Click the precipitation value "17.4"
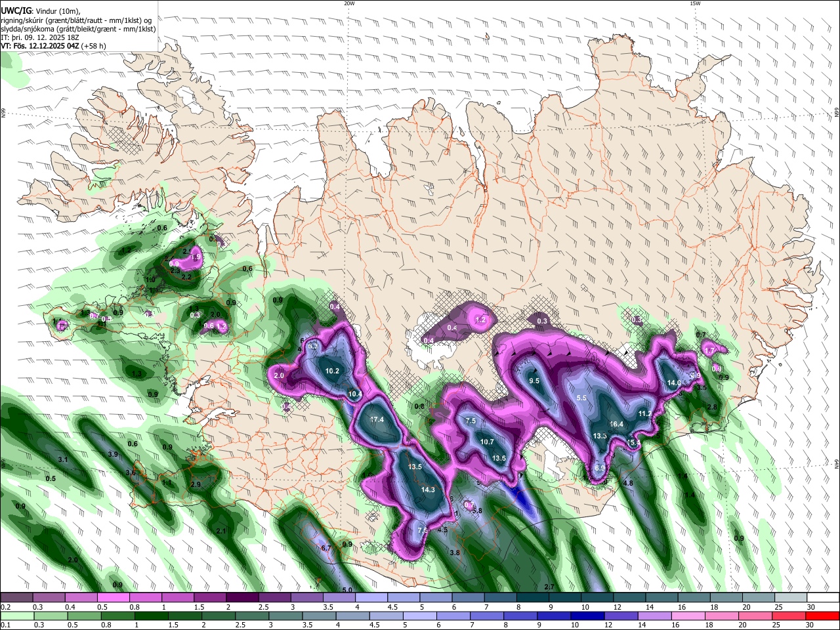 377,420
